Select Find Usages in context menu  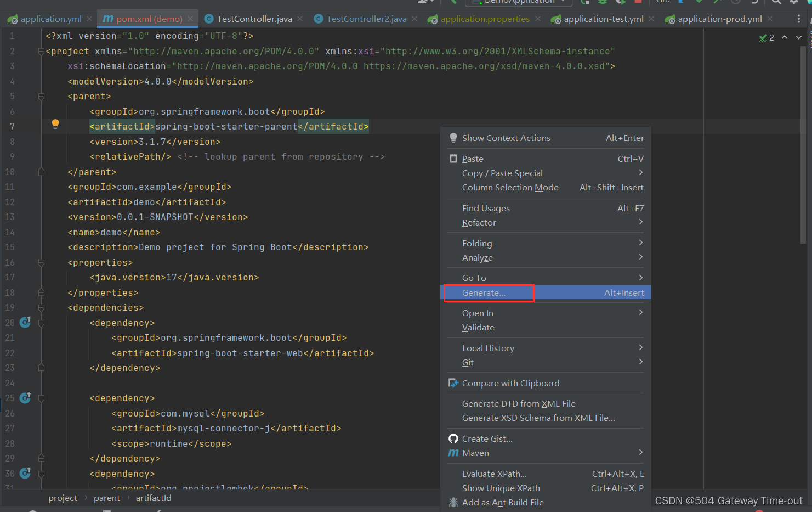546,209
